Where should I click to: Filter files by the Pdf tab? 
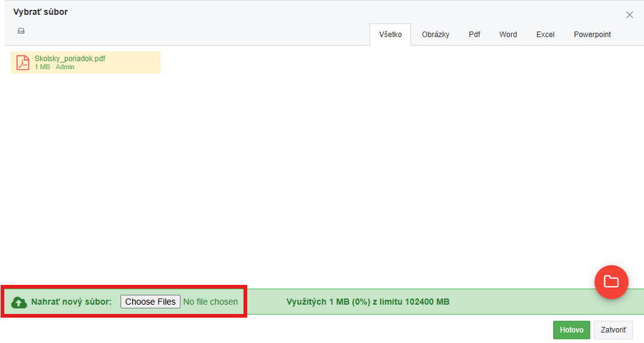point(474,35)
